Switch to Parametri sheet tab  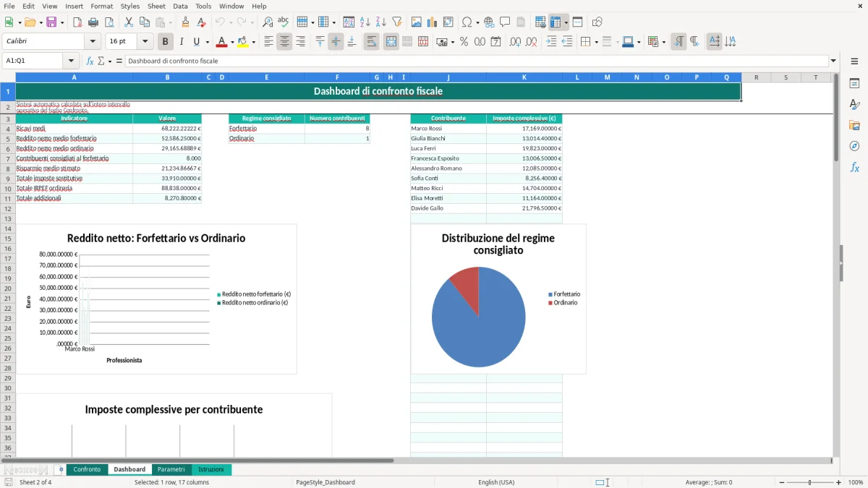click(x=171, y=469)
